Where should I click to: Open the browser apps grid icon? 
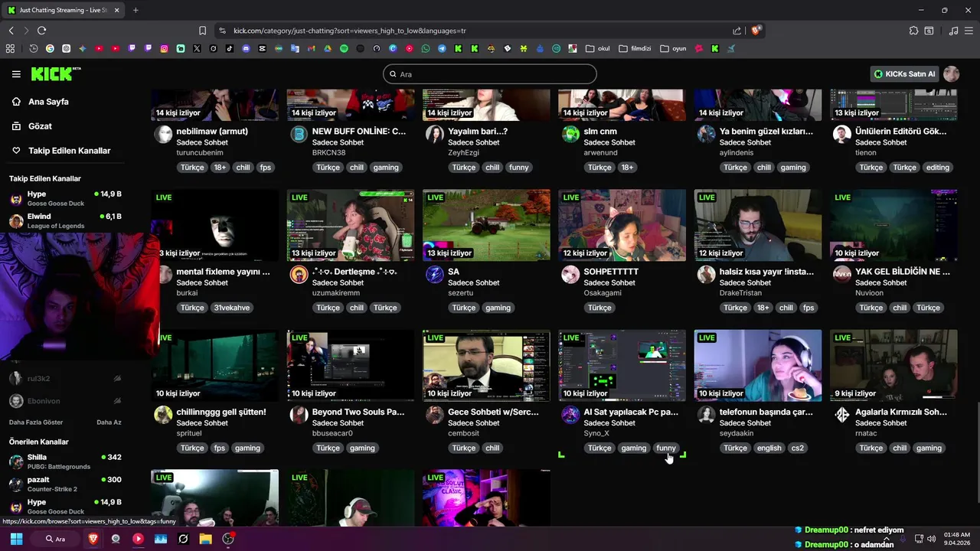pos(10,48)
